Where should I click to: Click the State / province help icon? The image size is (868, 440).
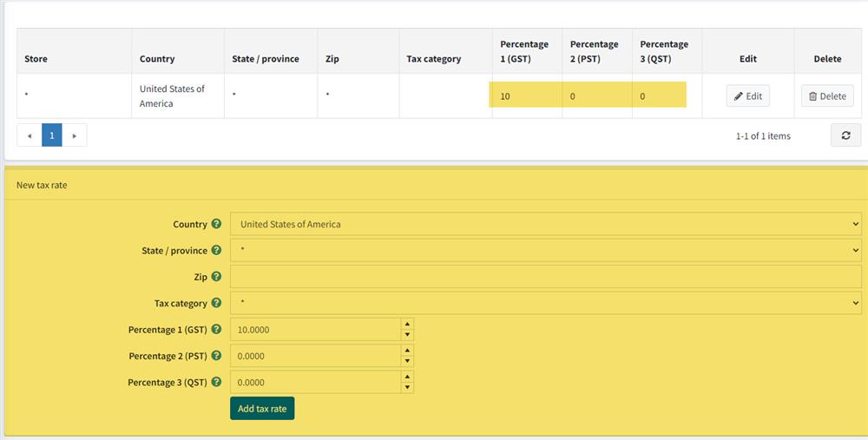(x=216, y=250)
